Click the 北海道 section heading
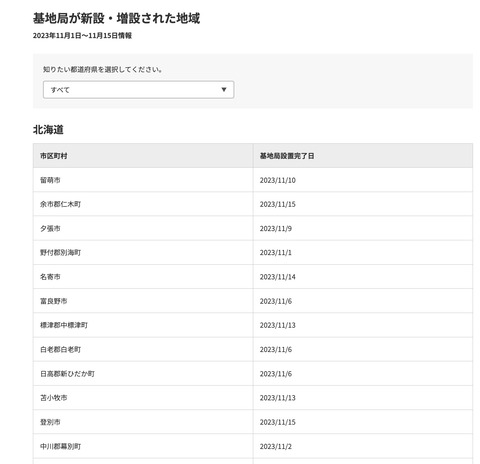 pyautogui.click(x=48, y=130)
